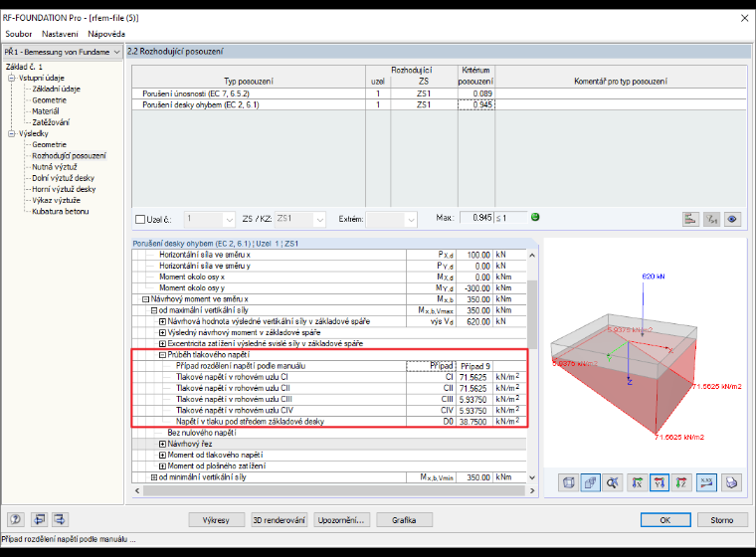This screenshot has height=557, width=756.
Task: Cancel with the Storno button
Action: coord(722,520)
